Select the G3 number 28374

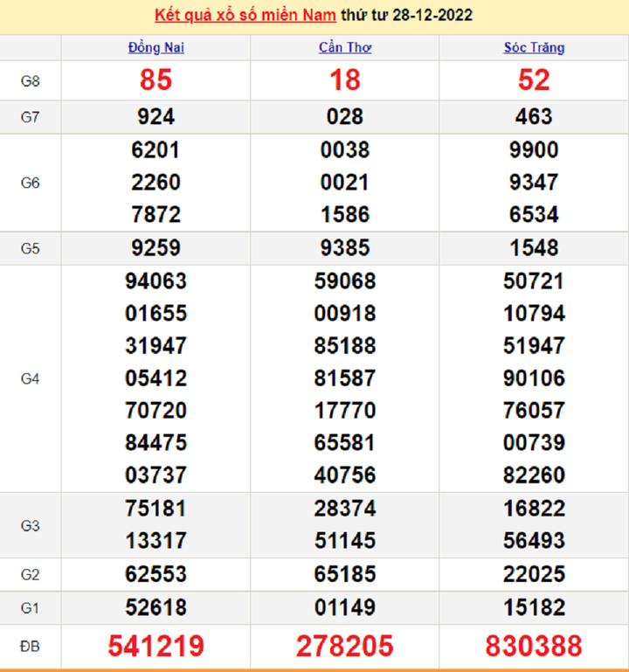pos(344,509)
